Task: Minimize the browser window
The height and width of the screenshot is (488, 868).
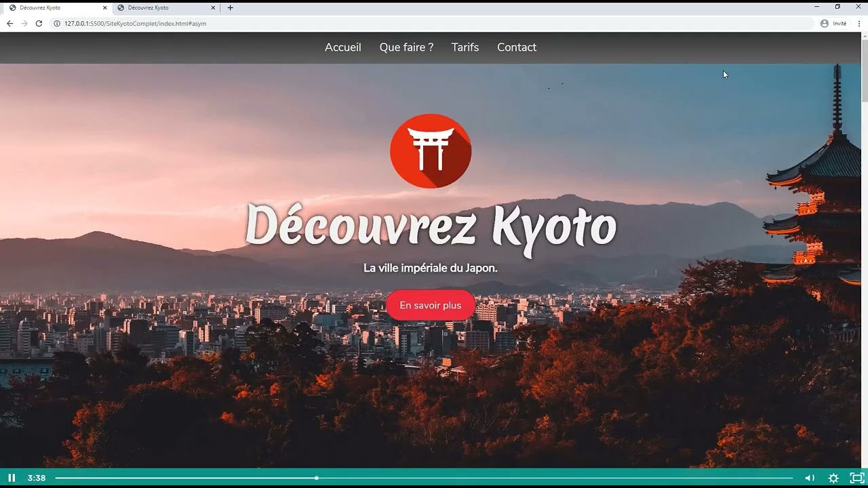Action: point(817,7)
